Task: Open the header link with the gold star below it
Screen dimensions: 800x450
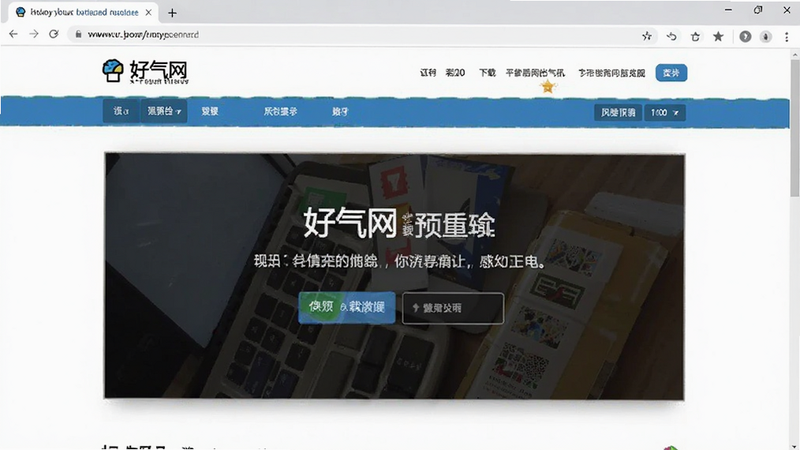Action: click(x=535, y=73)
